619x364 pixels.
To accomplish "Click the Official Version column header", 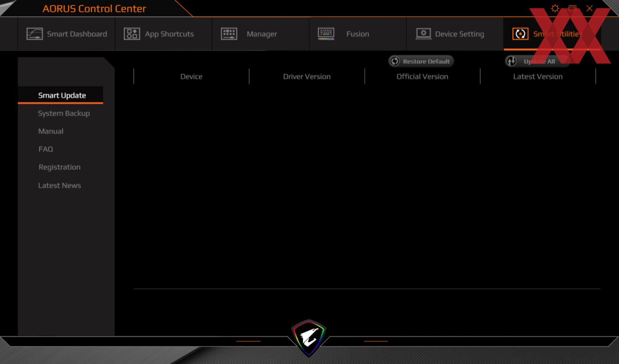I will click(x=422, y=76).
